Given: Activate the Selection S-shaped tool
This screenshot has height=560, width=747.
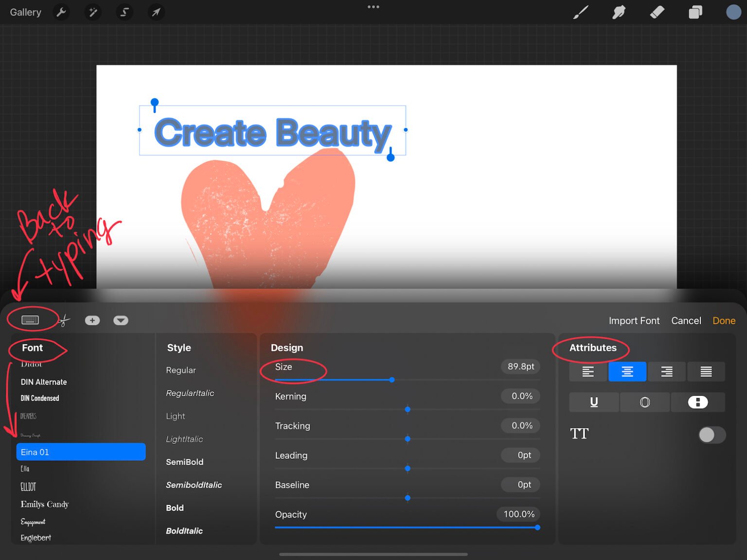Looking at the screenshot, I should click(124, 12).
